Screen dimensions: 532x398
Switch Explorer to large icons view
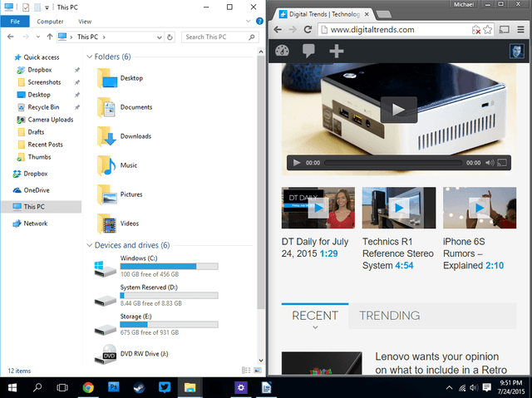tap(259, 371)
